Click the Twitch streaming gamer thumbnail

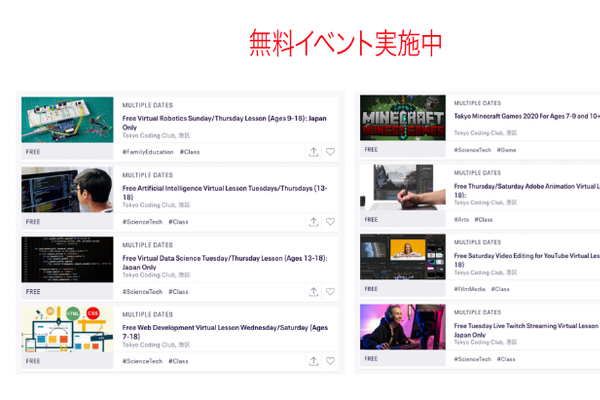[x=403, y=327]
